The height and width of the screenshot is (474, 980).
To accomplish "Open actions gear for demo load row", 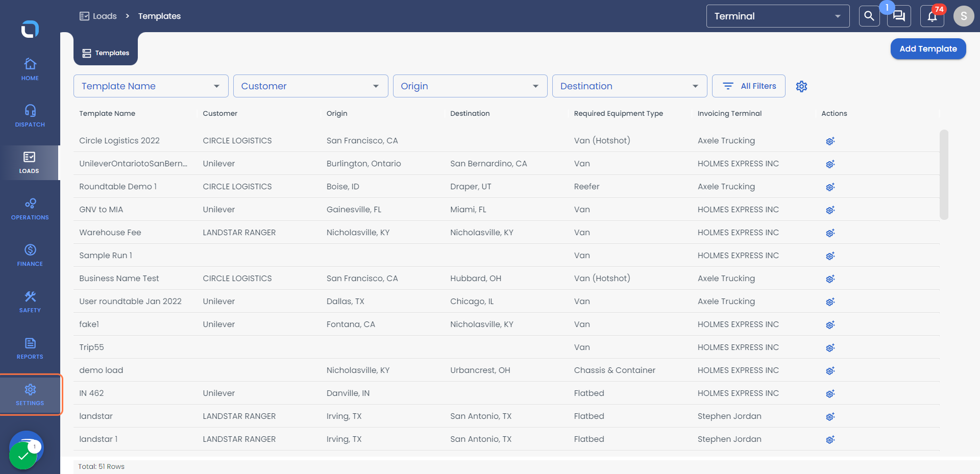I will tap(830, 370).
